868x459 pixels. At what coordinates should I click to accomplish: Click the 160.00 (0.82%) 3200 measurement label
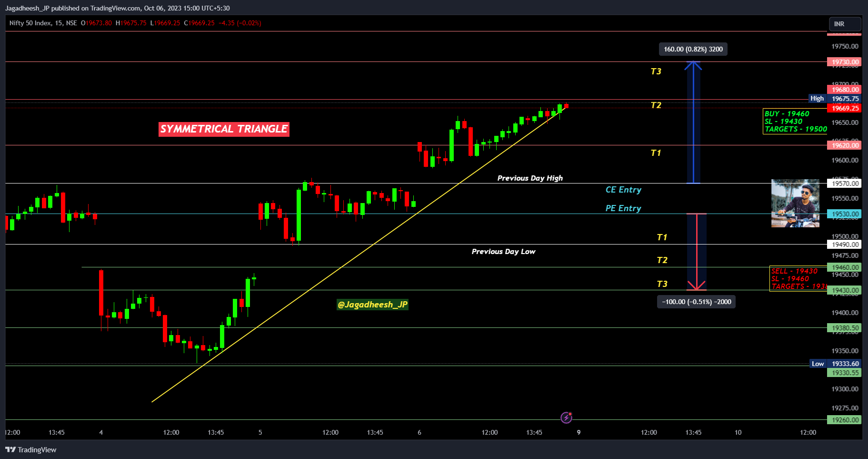693,49
